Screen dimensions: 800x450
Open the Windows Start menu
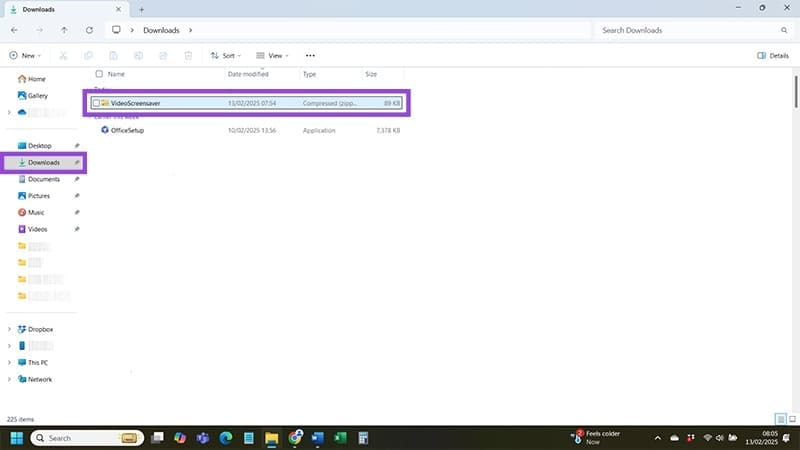[17, 438]
